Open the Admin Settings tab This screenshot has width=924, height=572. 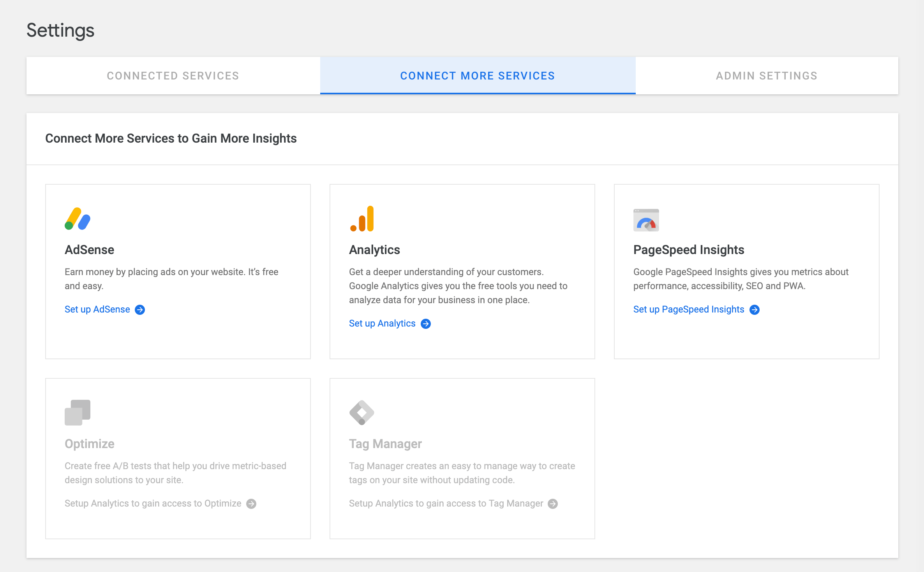767,76
